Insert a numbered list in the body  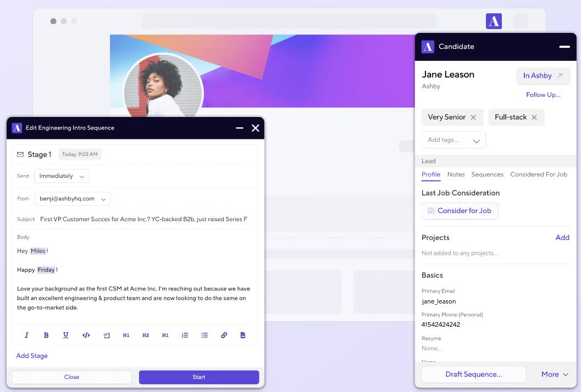tap(185, 335)
